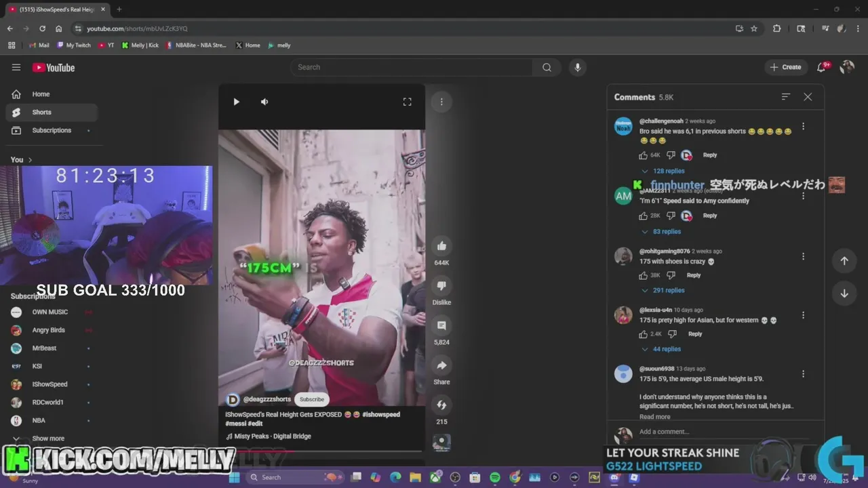868x488 pixels.
Task: Subscribe to @deagzzzshorts
Action: [312, 399]
